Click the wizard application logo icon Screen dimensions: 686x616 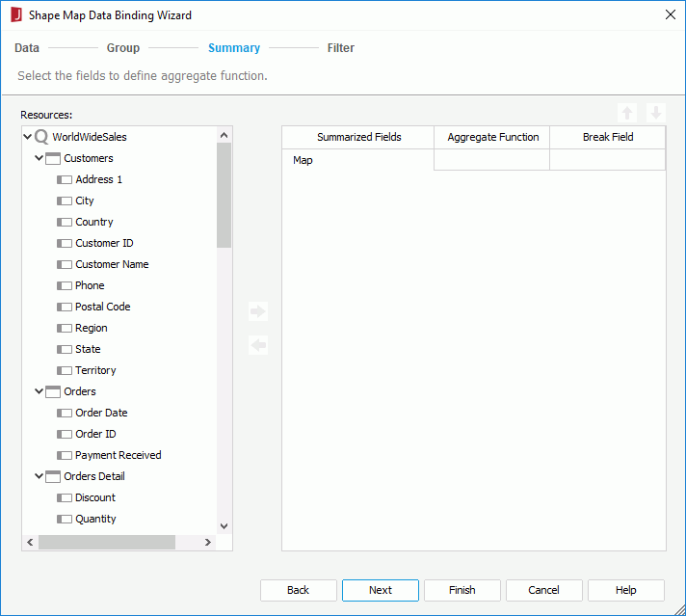click(16, 14)
